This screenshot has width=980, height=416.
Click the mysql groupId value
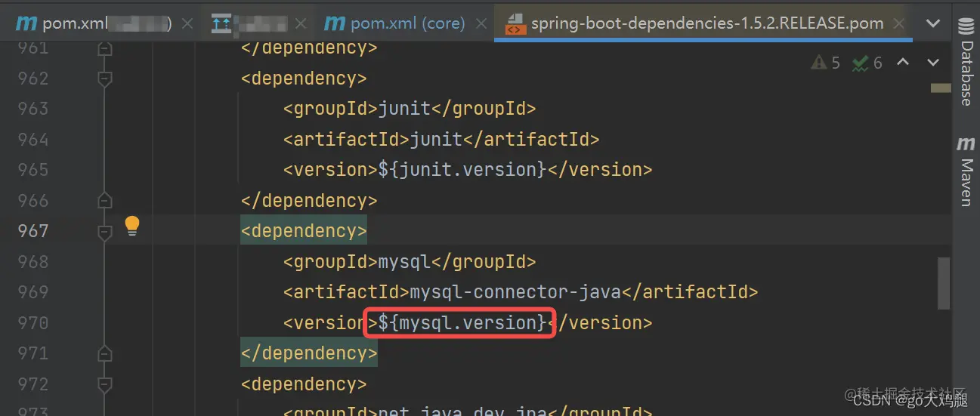403,262
